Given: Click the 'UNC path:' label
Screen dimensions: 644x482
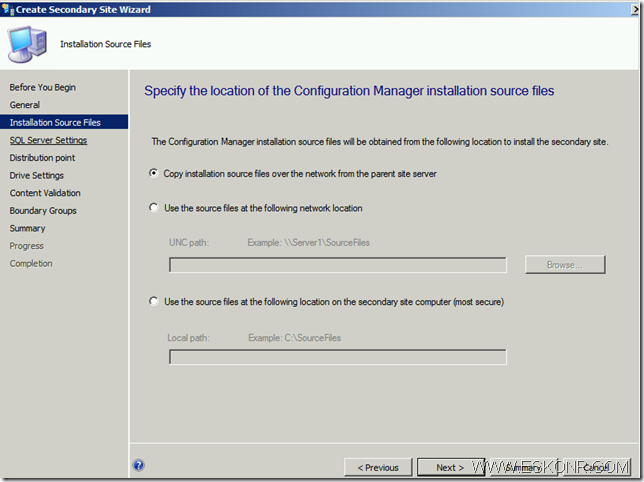Looking at the screenshot, I should coord(189,243).
